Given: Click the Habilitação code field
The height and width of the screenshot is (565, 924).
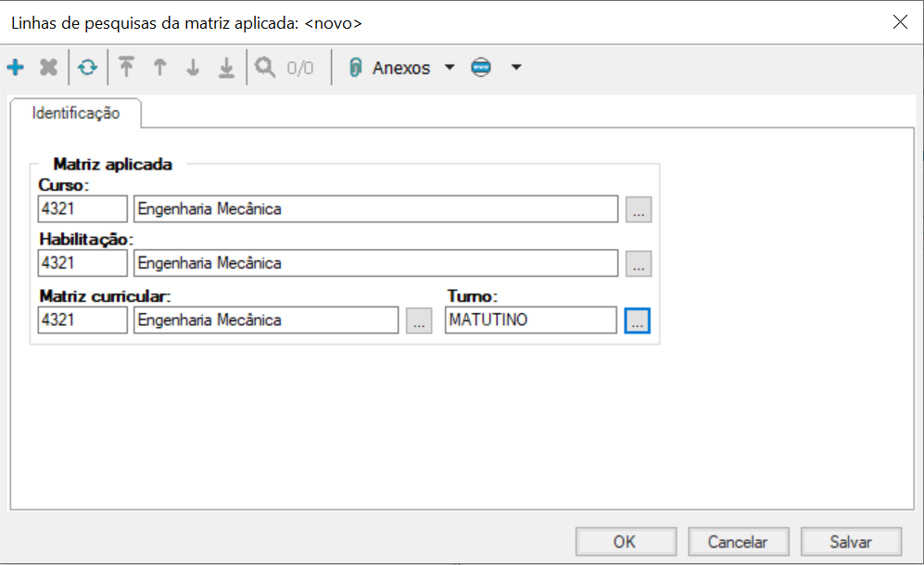Looking at the screenshot, I should [82, 263].
